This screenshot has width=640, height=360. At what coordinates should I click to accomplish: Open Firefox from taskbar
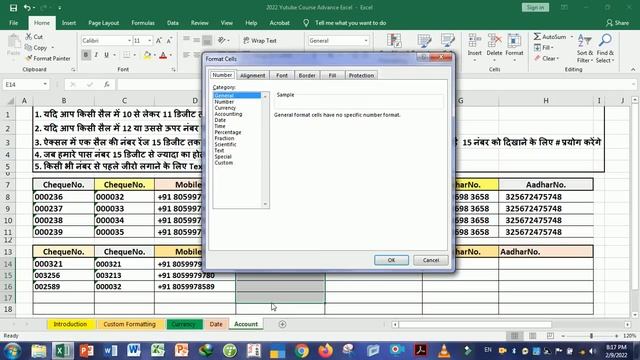(x=325, y=351)
